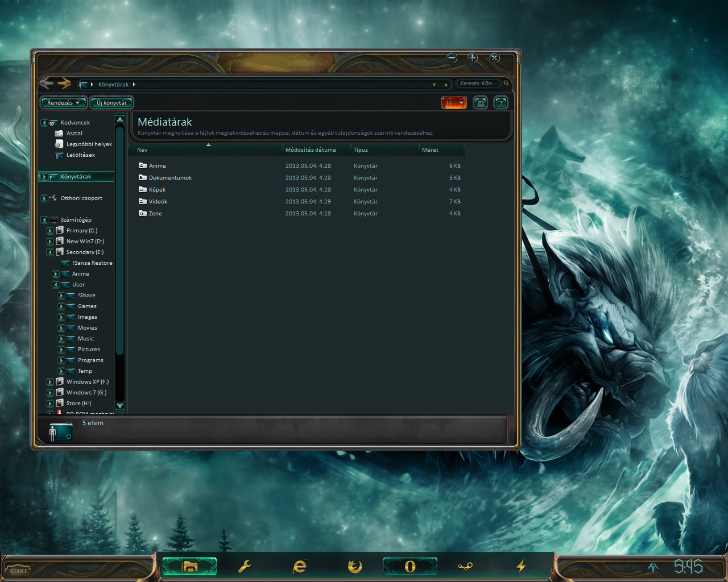
Task: Click the Forward navigation arrow
Action: click(64, 84)
